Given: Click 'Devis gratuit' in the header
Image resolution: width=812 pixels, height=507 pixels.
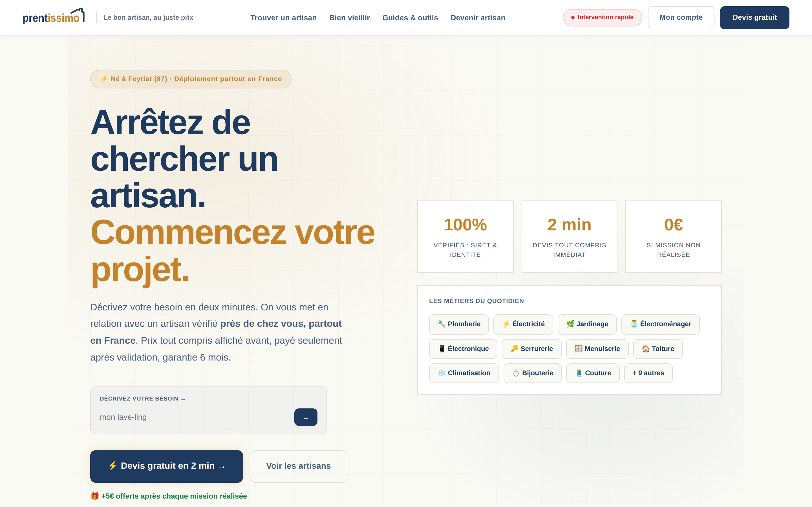Looking at the screenshot, I should [x=754, y=17].
